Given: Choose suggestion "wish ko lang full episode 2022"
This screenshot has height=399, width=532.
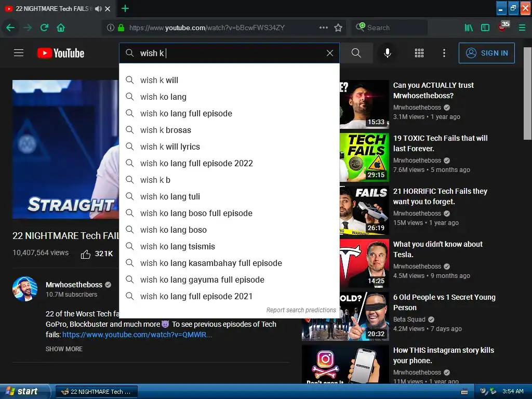Looking at the screenshot, I should 229,163.
